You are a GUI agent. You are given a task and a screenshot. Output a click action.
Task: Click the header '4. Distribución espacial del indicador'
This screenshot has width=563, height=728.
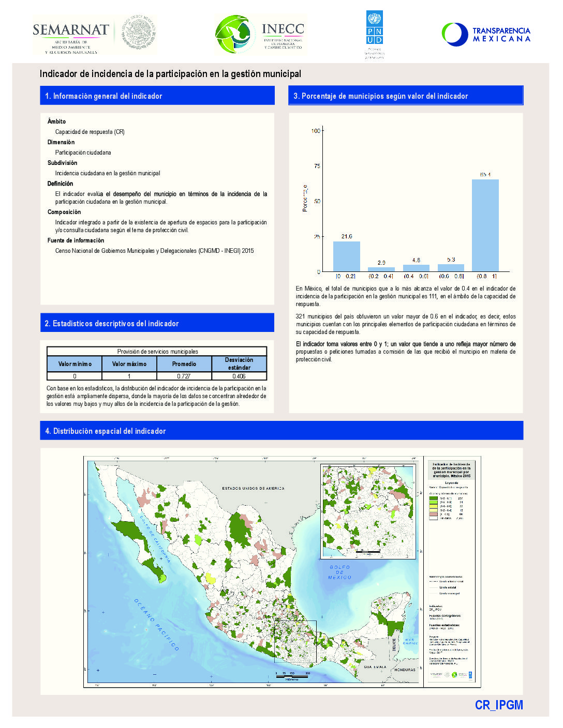(x=281, y=431)
